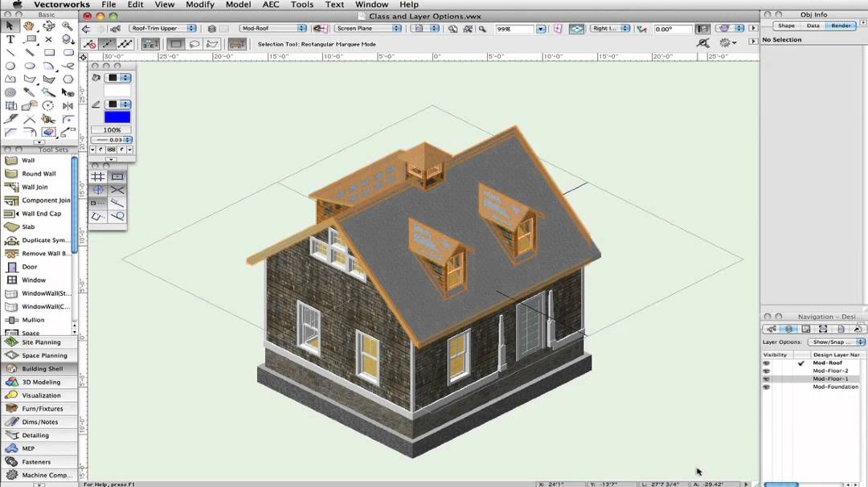
Task: Toggle Snap to Object in snapping palette
Action: pyautogui.click(x=117, y=177)
